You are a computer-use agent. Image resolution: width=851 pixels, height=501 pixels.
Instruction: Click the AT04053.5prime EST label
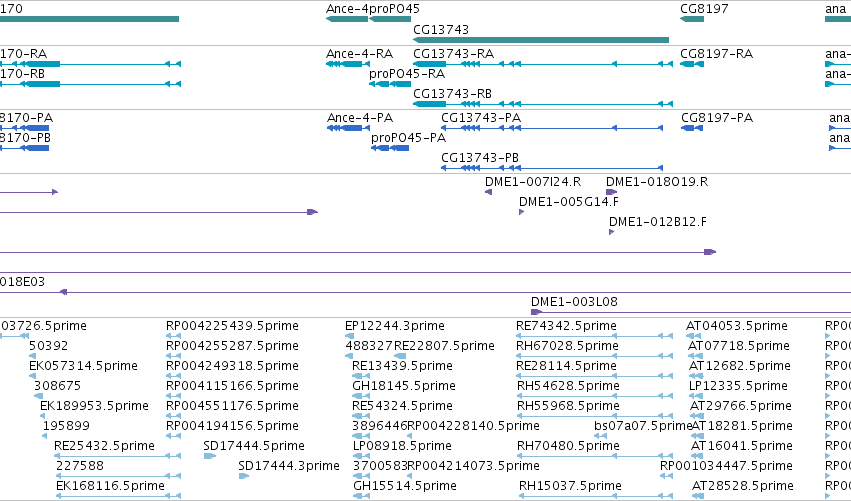pyautogui.click(x=737, y=326)
